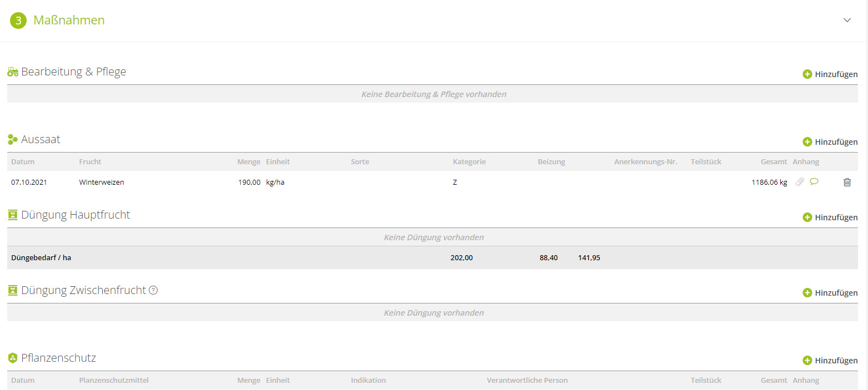The height and width of the screenshot is (390, 868).
Task: Add a new Bearbeitung & Pflege entry
Action: tap(830, 74)
